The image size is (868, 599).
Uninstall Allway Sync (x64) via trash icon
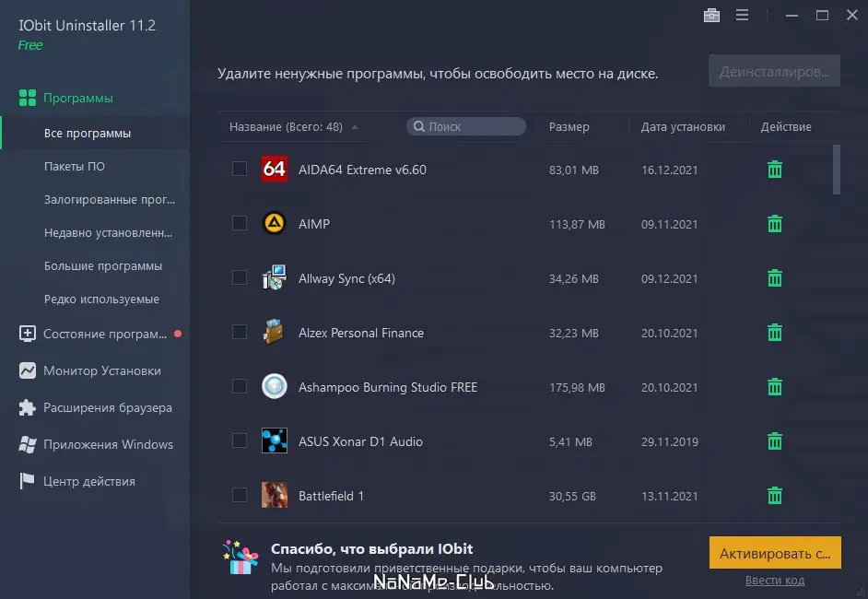(x=774, y=278)
